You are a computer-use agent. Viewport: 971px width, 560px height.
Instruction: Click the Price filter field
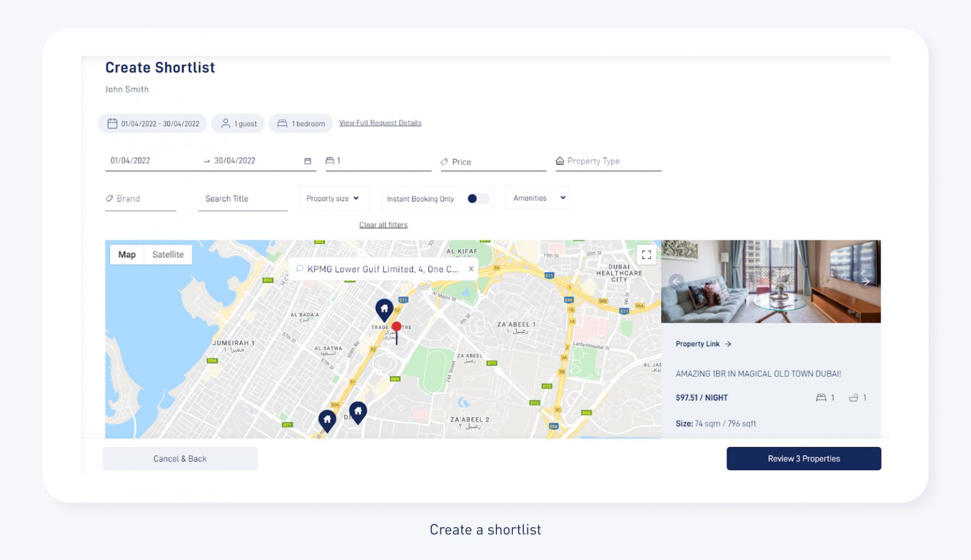(493, 162)
